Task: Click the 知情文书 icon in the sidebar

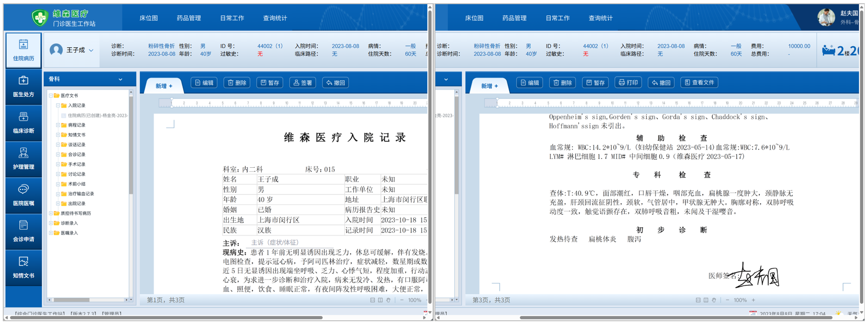Action: pos(23,267)
